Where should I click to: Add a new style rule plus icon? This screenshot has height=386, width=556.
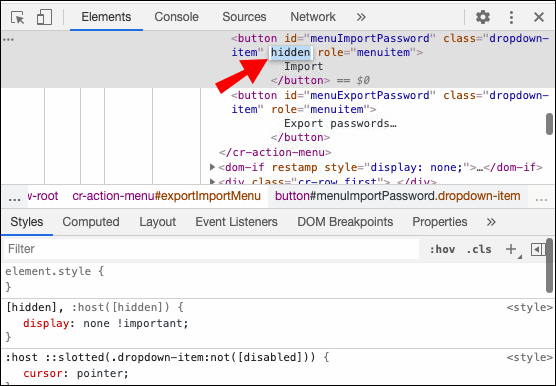(511, 249)
